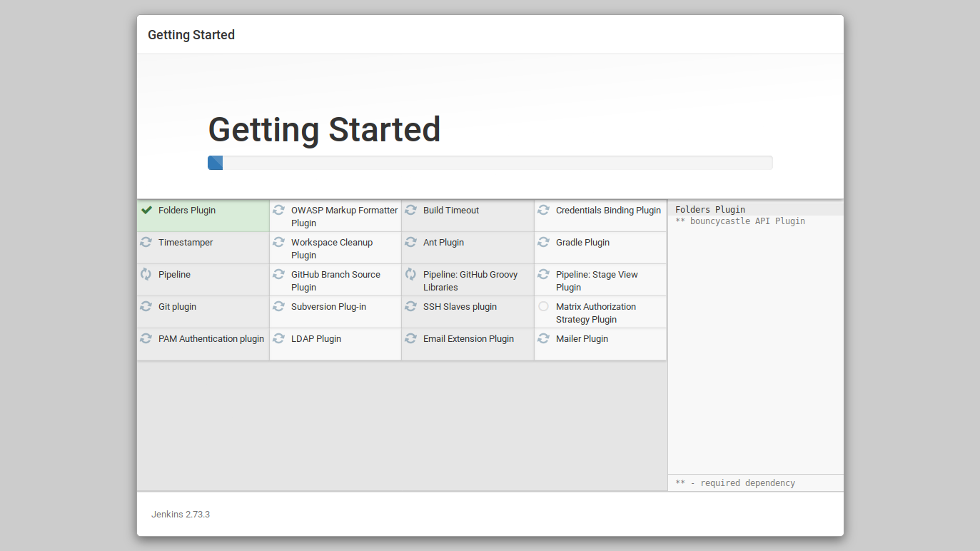Viewport: 980px width, 551px height.
Task: Click the spinner next to Build Timeout
Action: click(x=410, y=210)
